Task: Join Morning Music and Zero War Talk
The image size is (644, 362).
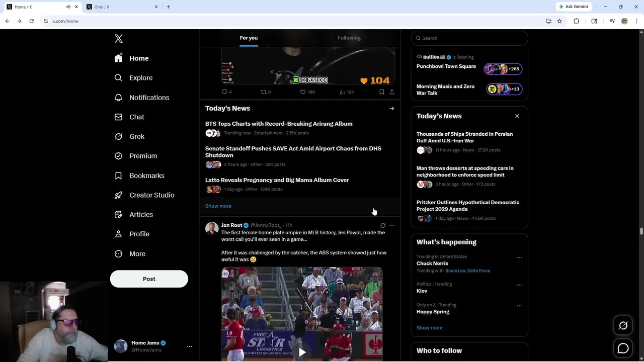Action: point(469,89)
